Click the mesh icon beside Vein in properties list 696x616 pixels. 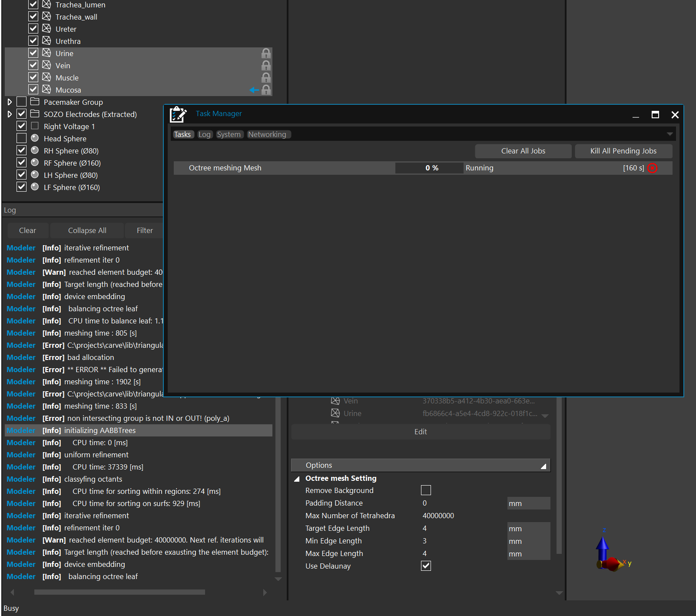point(335,401)
